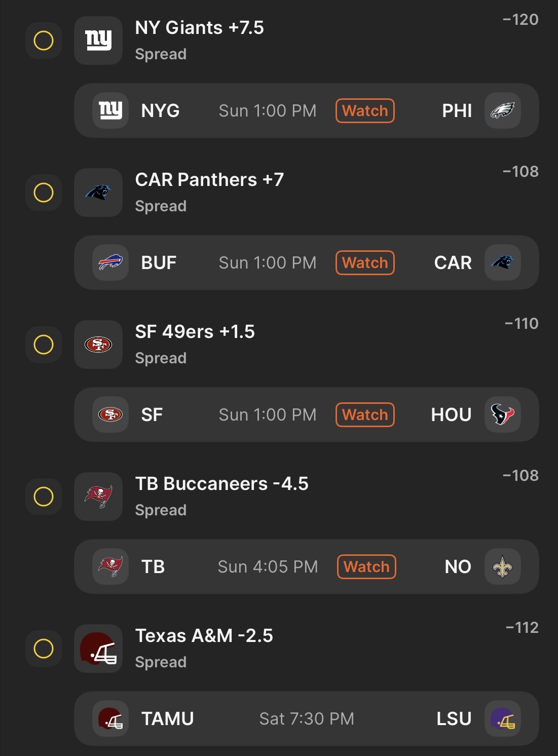Tap the SF 49ers logo beside spread pick
This screenshot has height=756, width=558.
tap(98, 345)
